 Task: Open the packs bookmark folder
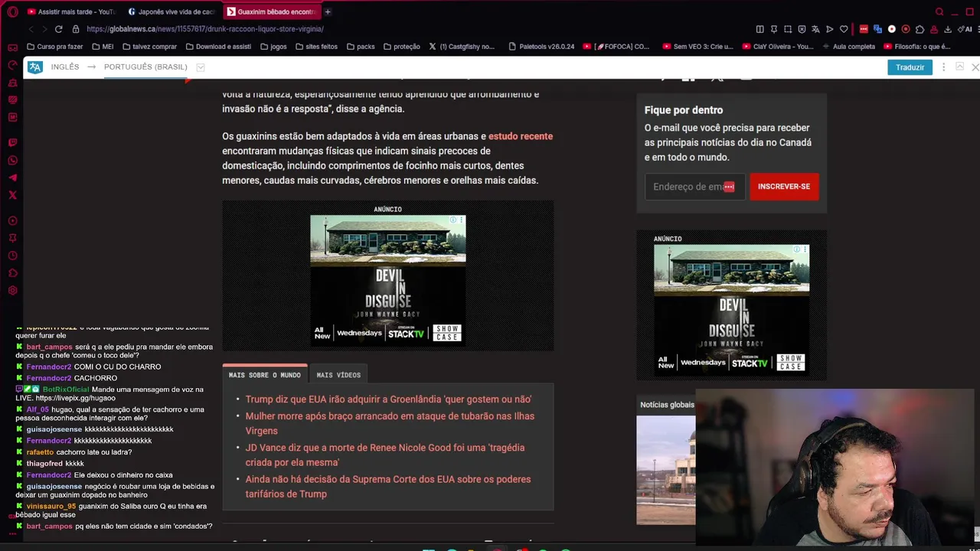coord(361,47)
